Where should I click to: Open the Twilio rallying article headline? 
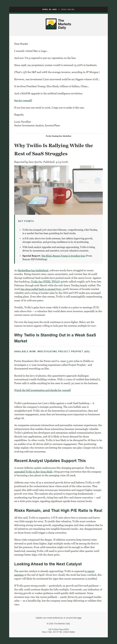click(54, 149)
